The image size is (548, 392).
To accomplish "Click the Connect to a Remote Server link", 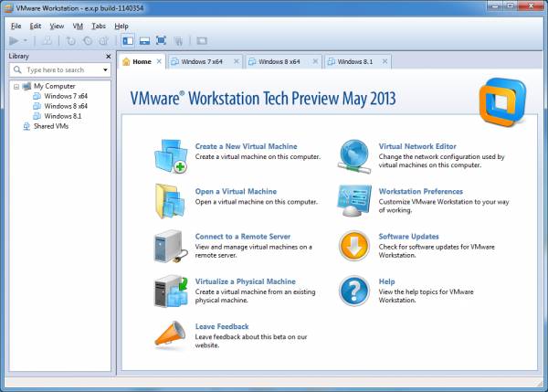I will pos(243,237).
